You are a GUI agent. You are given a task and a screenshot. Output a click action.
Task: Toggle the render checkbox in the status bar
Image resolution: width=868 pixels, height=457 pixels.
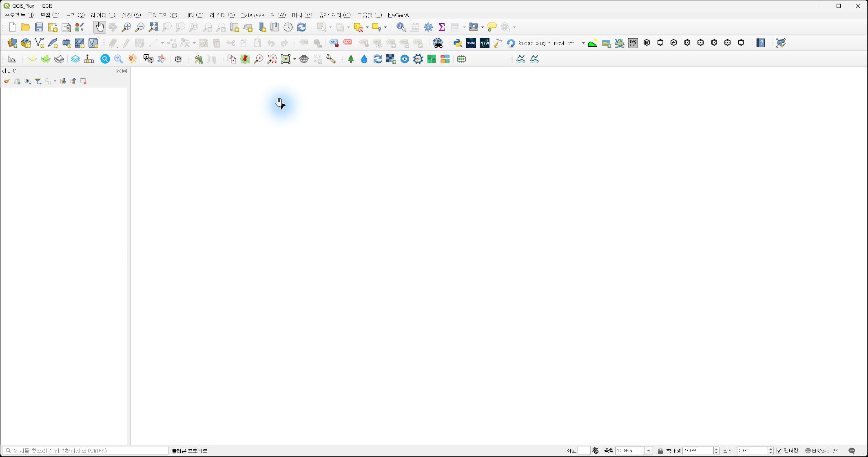pyautogui.click(x=779, y=450)
